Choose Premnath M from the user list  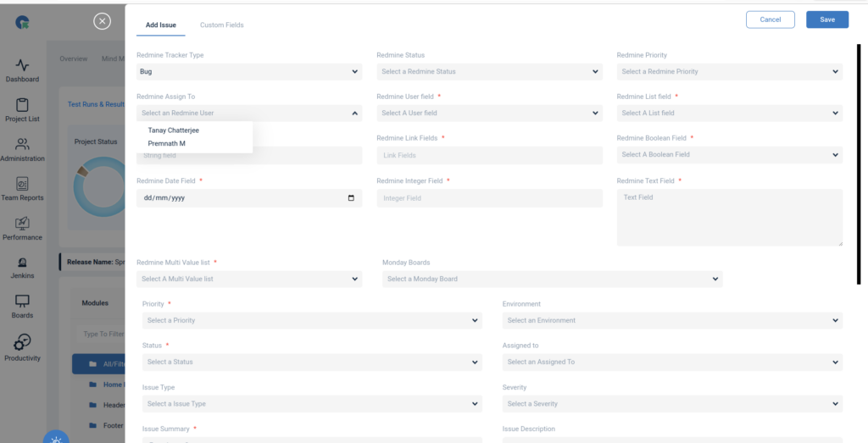167,144
